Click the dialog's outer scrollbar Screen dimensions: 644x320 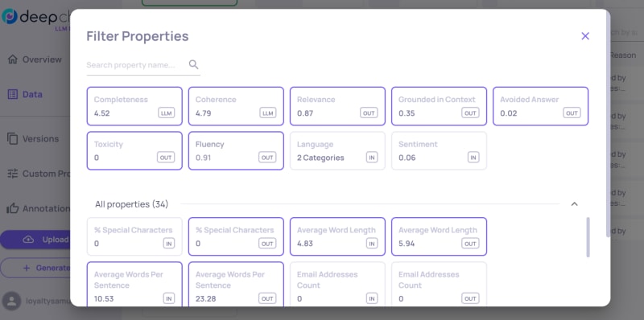[x=609, y=125]
